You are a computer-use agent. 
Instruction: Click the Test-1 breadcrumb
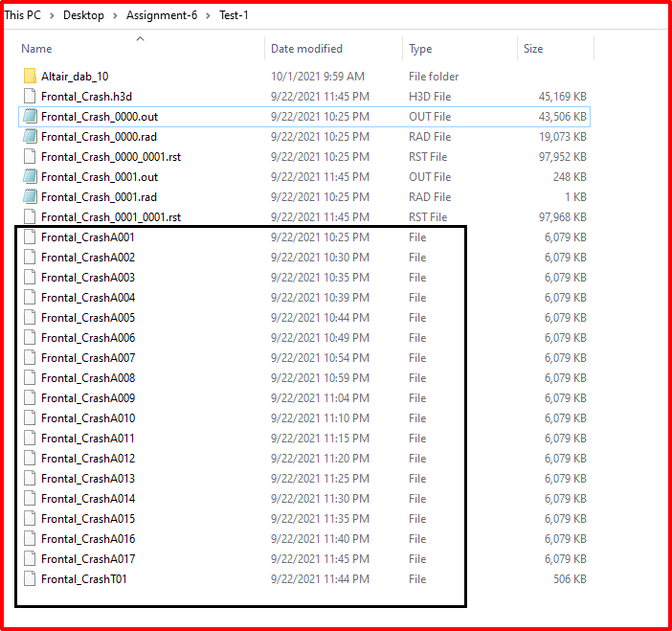[x=234, y=15]
